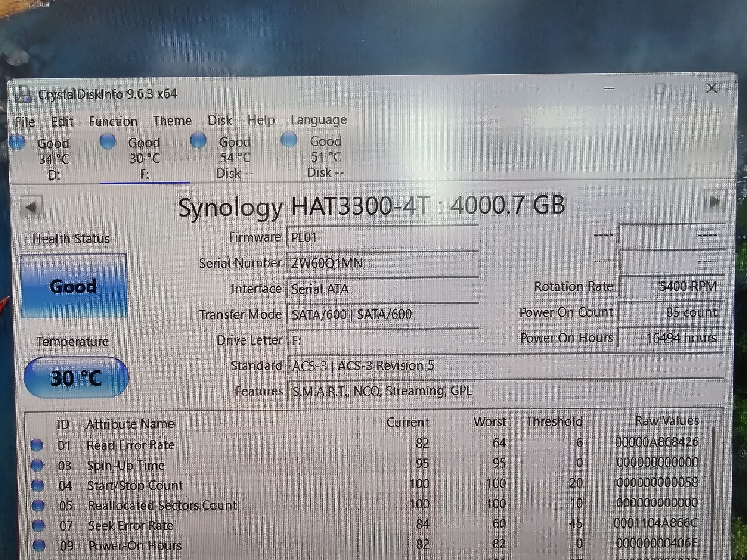Click raw value 0001104A866C
747x560 pixels.
point(655,523)
